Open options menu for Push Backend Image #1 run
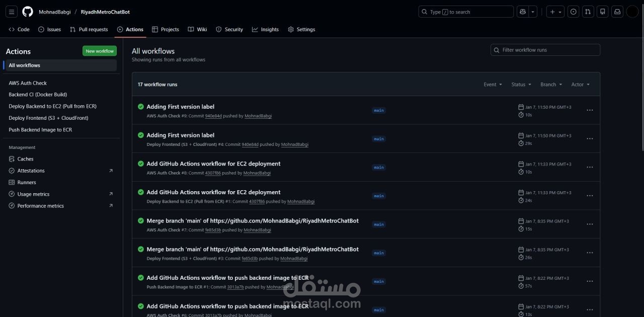The height and width of the screenshot is (317, 644). coord(590,281)
